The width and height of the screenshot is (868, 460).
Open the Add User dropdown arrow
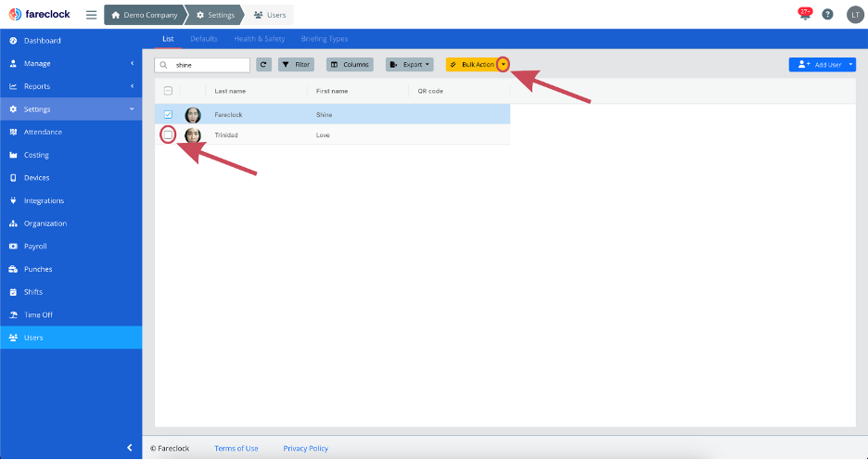851,65
